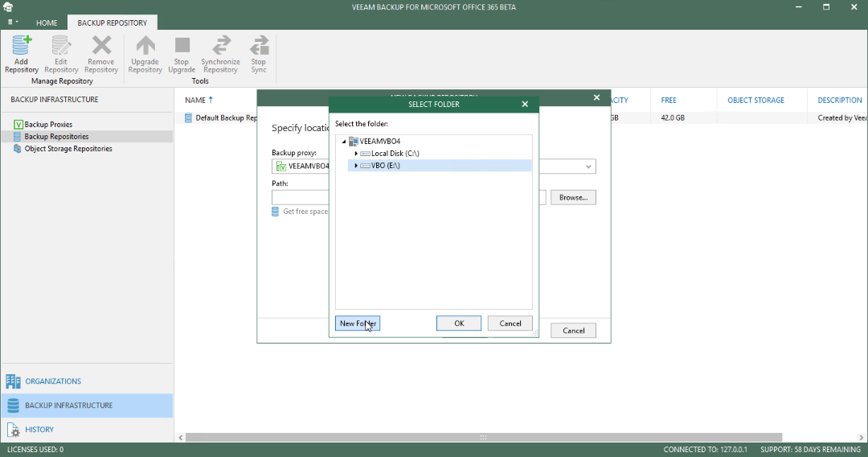The image size is (868, 457).
Task: Switch to the HOME ribbon tab
Action: click(x=47, y=23)
